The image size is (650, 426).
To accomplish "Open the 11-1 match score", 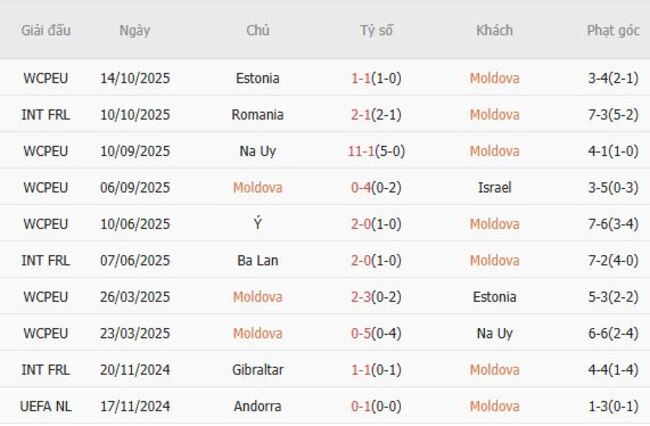I will (377, 151).
